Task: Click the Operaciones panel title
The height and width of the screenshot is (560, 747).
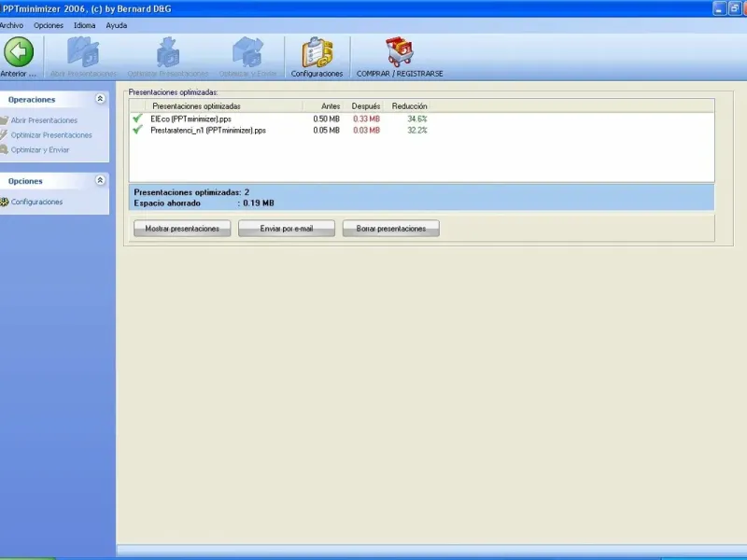Action: tap(32, 100)
